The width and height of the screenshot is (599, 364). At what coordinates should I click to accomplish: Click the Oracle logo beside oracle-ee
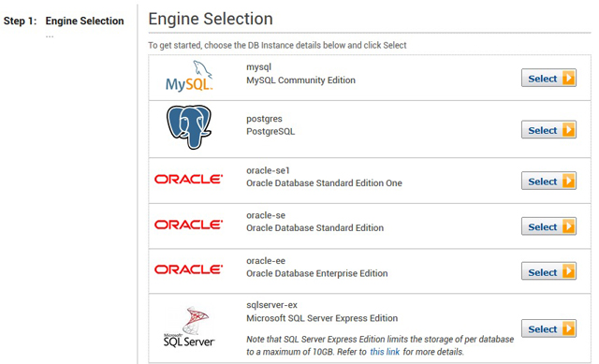coord(189,269)
